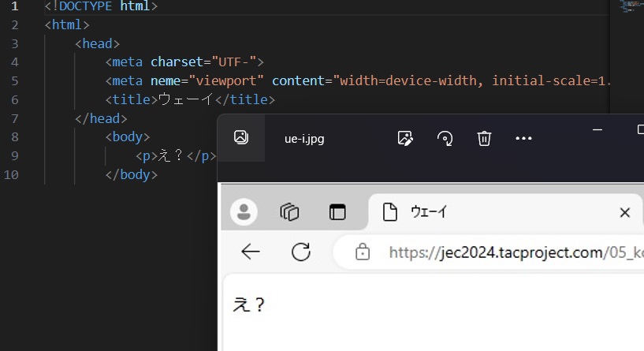The width and height of the screenshot is (644, 351).
Task: Go back with the browser back arrow
Action: tap(250, 252)
